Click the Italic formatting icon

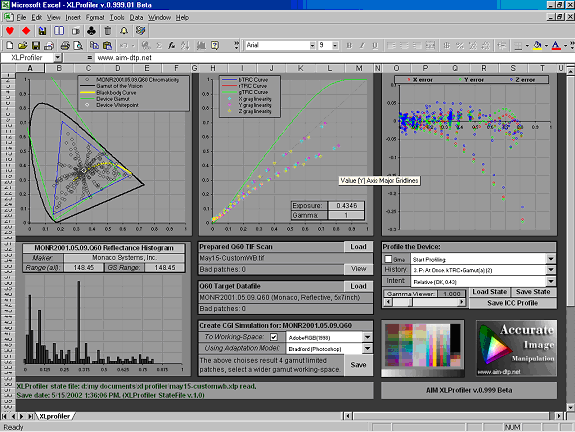click(362, 45)
